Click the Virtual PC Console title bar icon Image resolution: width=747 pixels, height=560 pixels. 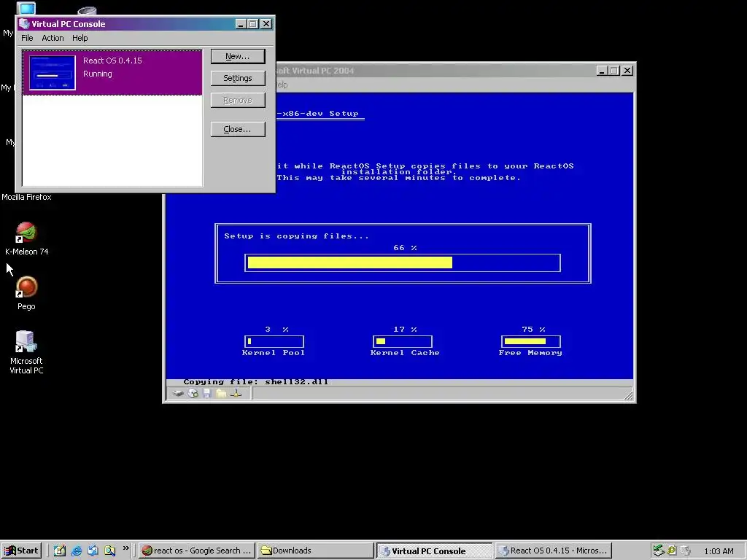tap(24, 24)
